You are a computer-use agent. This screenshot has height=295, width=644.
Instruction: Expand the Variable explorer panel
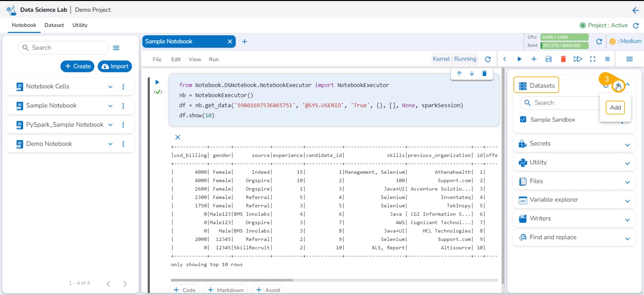[627, 201]
